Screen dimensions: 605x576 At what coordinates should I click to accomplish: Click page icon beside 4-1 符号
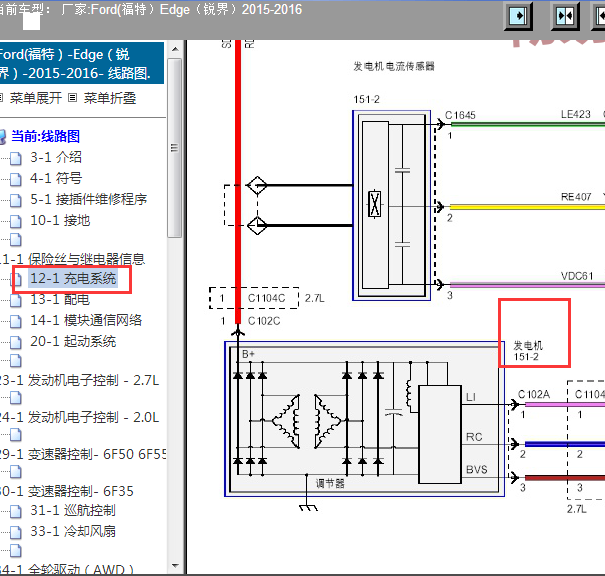pos(15,179)
